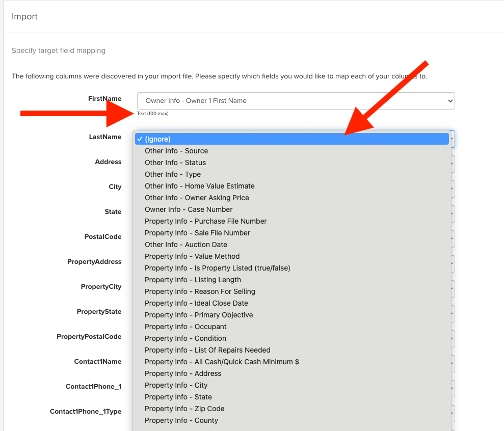The height and width of the screenshot is (431, 504).
Task: Pick Other Info - Auction Date option
Action: click(x=186, y=245)
